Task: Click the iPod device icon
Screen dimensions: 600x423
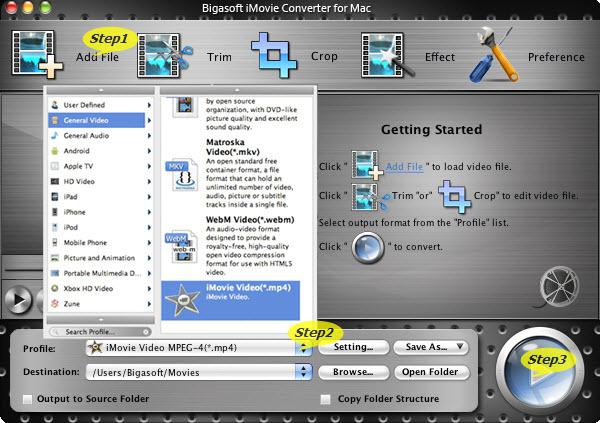Action: pyautogui.click(x=55, y=227)
